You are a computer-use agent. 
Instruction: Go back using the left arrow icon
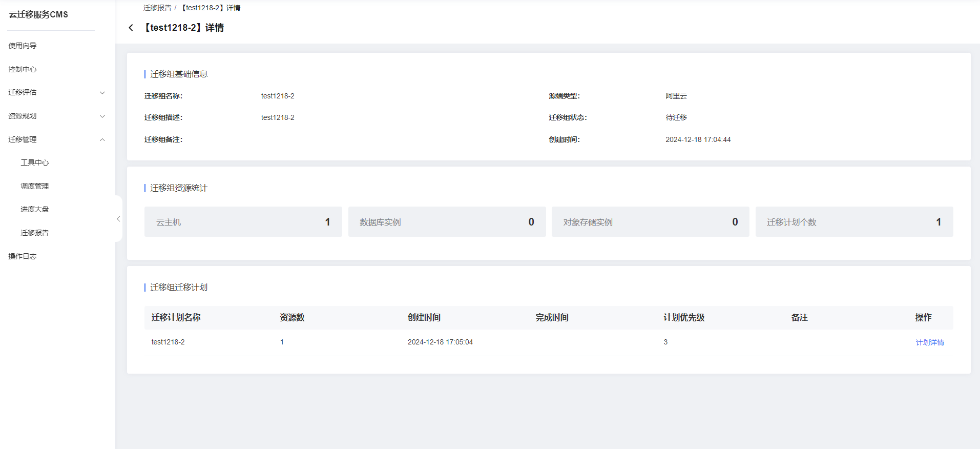[x=131, y=28]
